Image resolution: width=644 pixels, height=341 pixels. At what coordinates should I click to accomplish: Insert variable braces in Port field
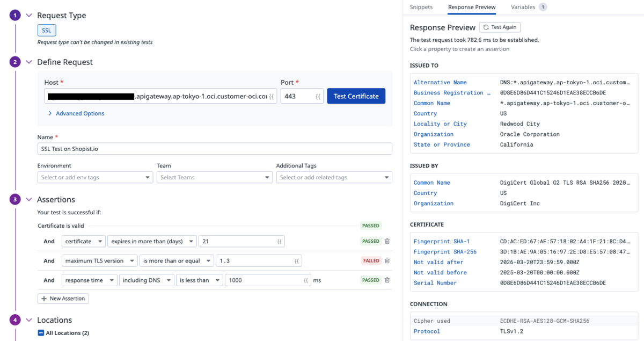[x=318, y=97]
